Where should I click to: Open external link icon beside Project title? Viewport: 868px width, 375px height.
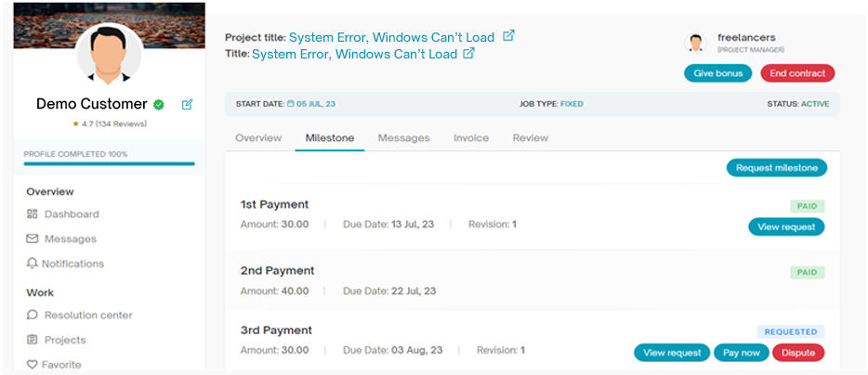508,36
